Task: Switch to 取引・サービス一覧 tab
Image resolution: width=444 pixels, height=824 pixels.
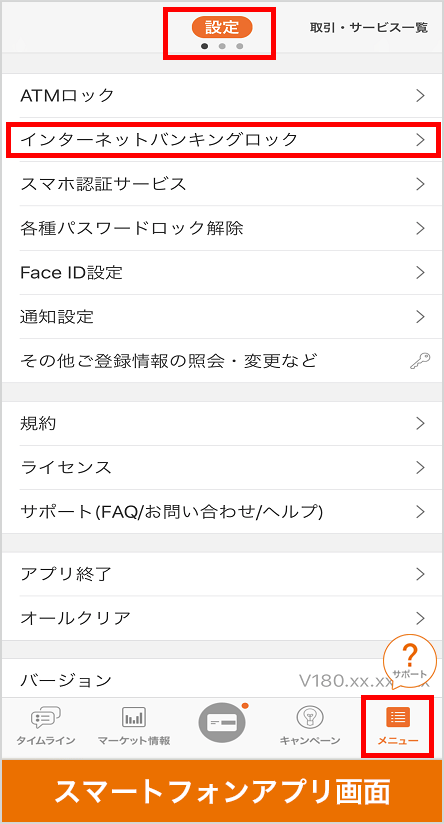Action: [369, 28]
